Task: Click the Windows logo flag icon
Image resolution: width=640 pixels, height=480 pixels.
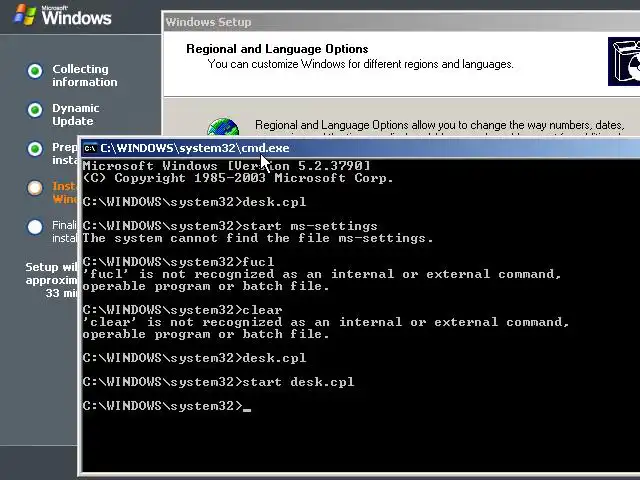Action: pos(25,16)
